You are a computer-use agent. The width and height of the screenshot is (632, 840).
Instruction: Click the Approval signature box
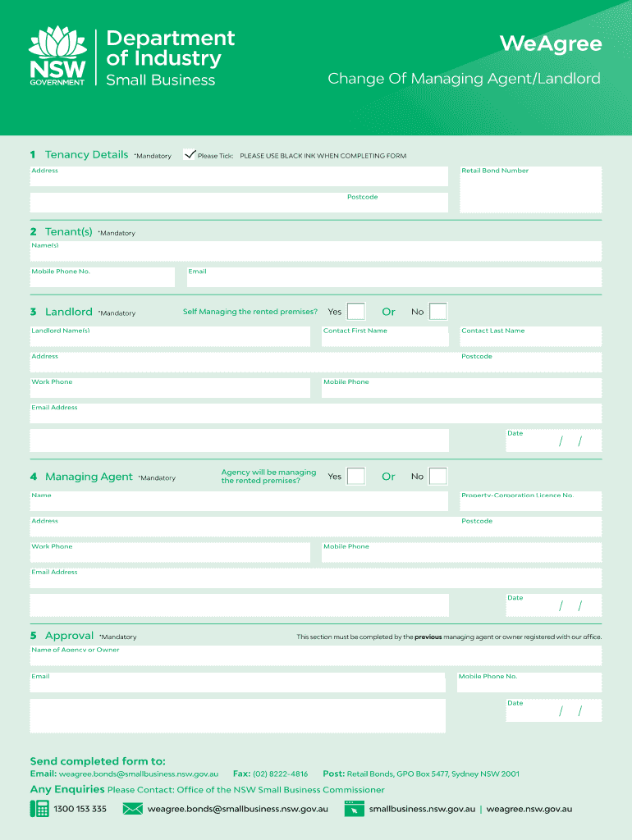237,715
